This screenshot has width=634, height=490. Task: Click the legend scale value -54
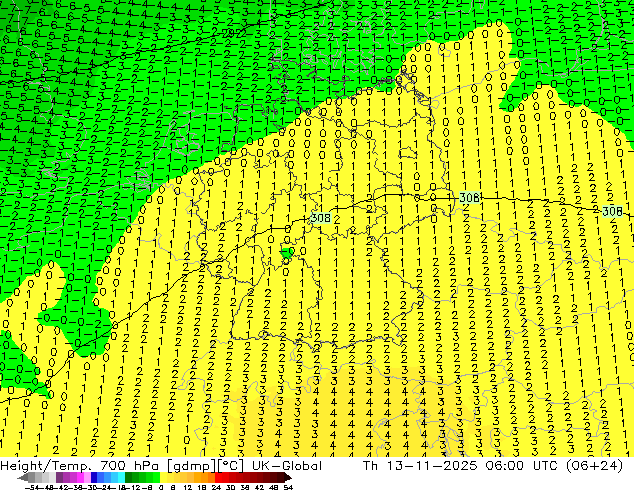tap(32, 487)
